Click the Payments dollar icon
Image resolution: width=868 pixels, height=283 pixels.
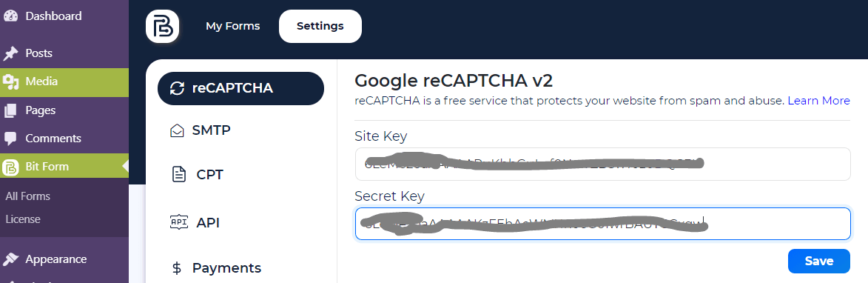pos(177,268)
